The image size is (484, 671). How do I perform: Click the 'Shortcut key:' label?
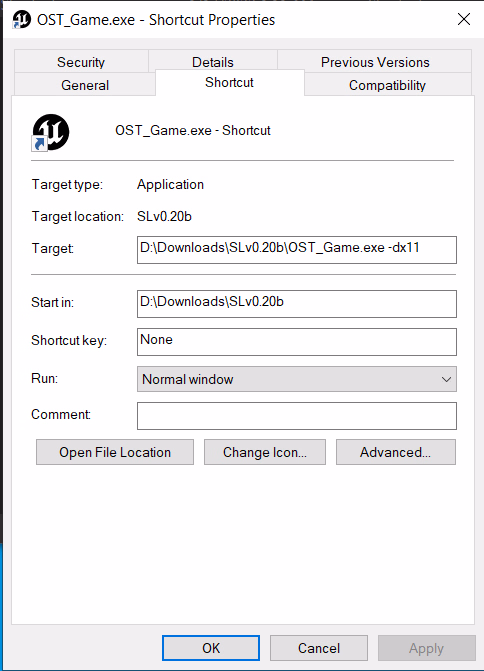69,340
